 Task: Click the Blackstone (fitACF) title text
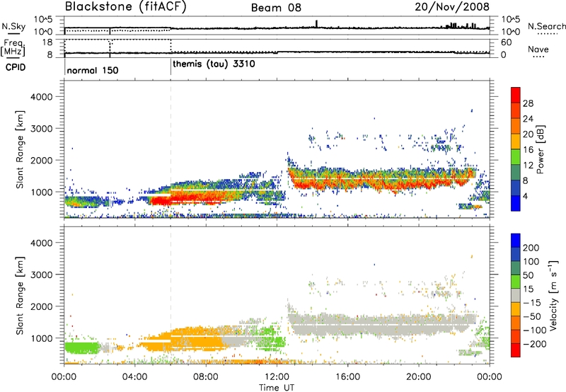point(126,7)
